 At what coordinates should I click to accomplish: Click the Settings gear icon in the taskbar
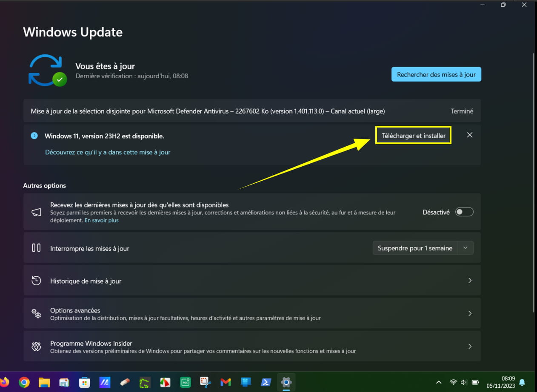coord(286,382)
